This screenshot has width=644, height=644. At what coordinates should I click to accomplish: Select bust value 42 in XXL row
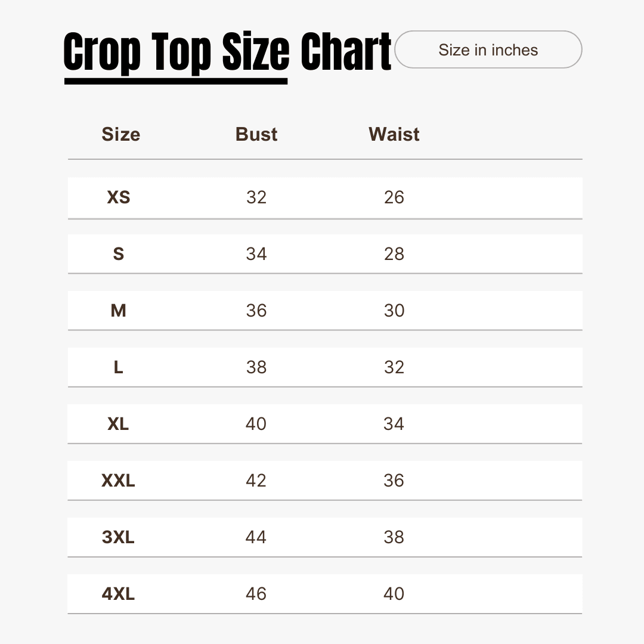pyautogui.click(x=256, y=481)
